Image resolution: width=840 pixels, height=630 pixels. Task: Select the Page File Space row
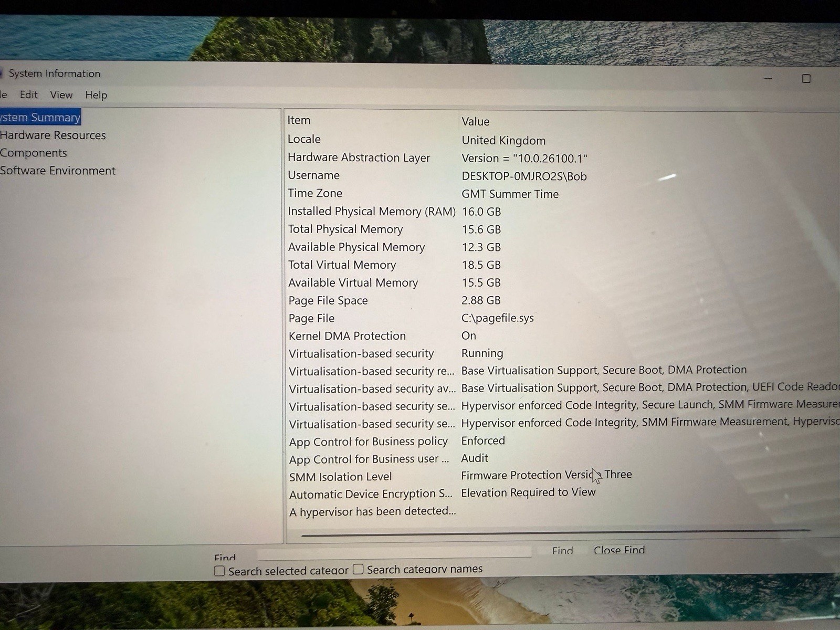pyautogui.click(x=563, y=300)
